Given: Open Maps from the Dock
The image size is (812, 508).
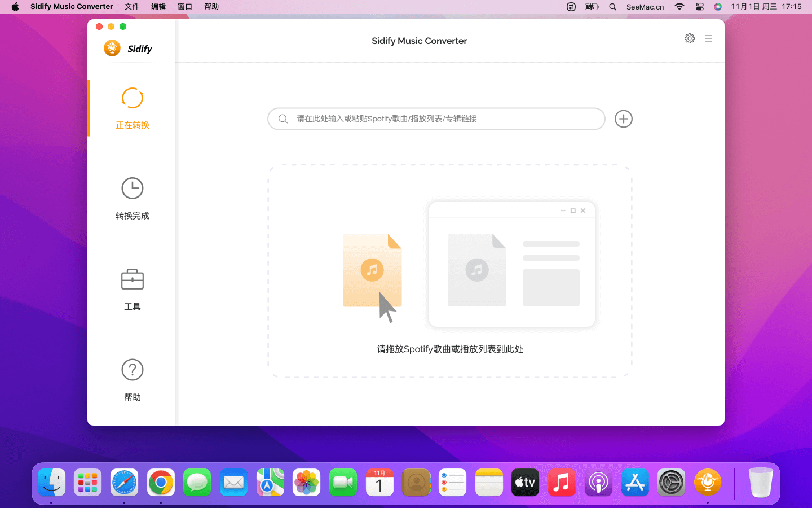Looking at the screenshot, I should pos(270,483).
